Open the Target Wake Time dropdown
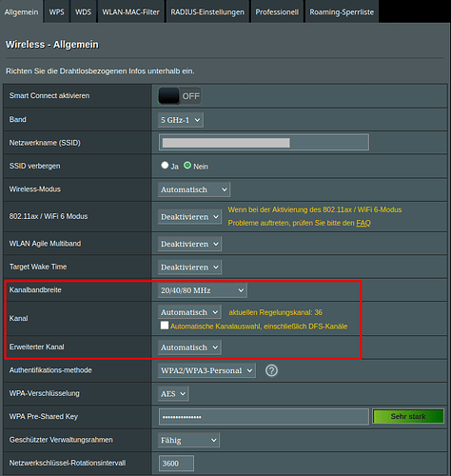Image resolution: width=451 pixels, height=476 pixels. tap(189, 268)
